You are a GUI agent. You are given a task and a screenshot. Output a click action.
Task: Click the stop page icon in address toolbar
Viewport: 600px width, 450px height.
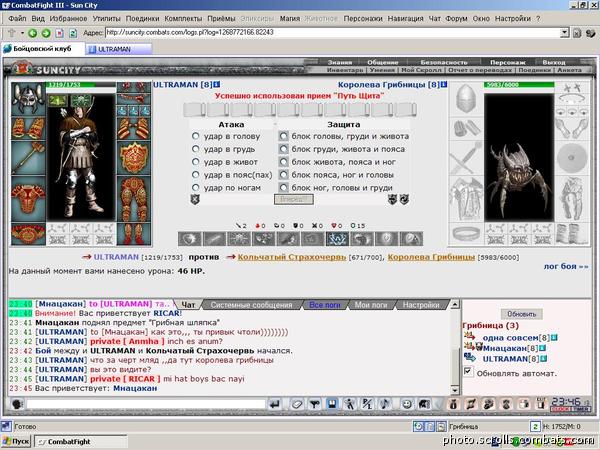pos(60,33)
